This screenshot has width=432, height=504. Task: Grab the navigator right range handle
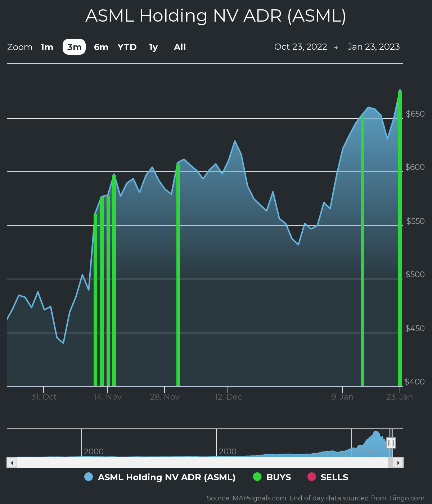click(x=393, y=443)
